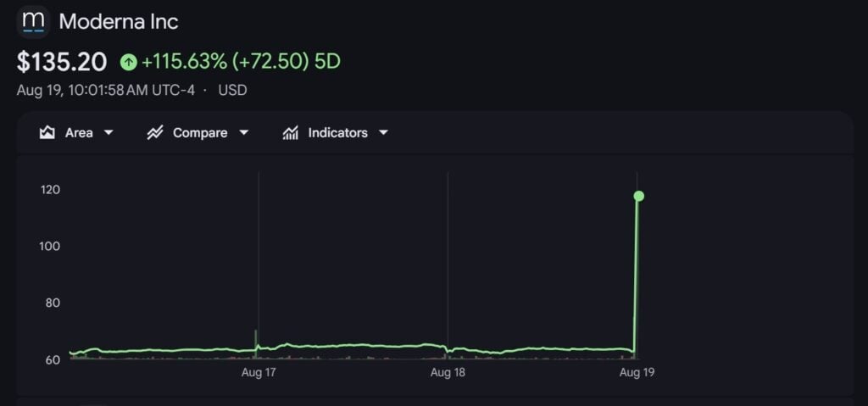868x406 pixels.
Task: Click the green up-arrow change icon
Action: (129, 62)
